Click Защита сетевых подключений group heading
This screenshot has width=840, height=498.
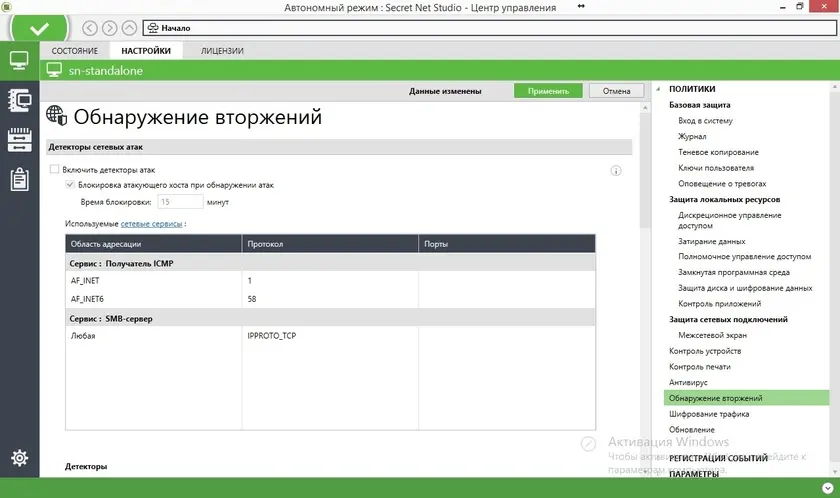728,320
